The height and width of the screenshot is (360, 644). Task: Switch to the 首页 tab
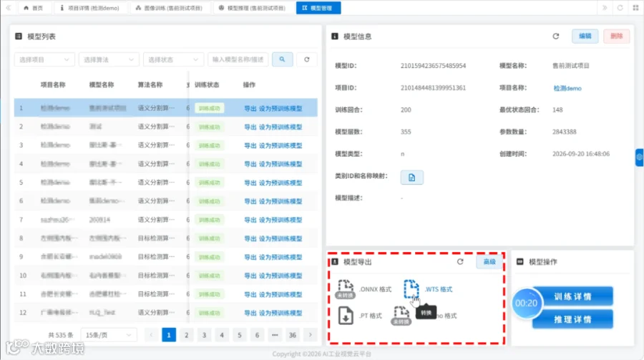[34, 8]
